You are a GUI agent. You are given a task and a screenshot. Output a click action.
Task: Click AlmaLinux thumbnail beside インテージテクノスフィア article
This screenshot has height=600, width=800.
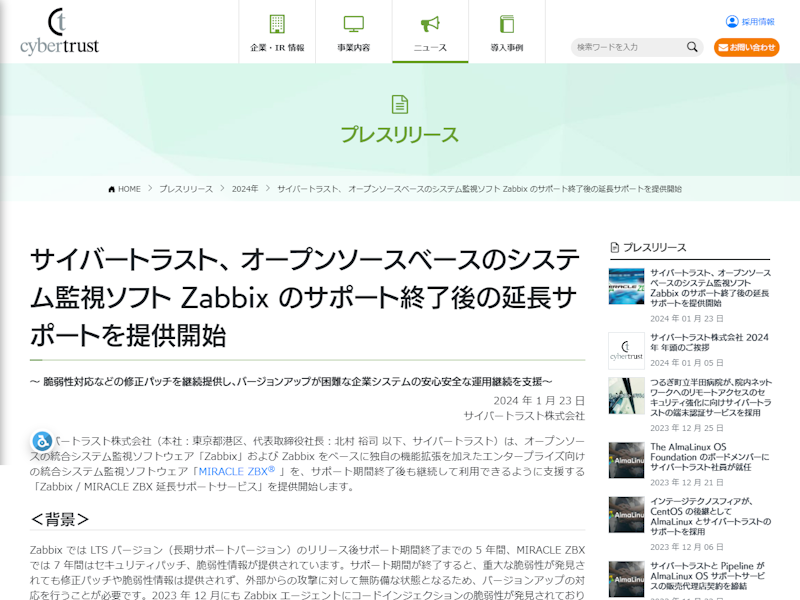627,515
